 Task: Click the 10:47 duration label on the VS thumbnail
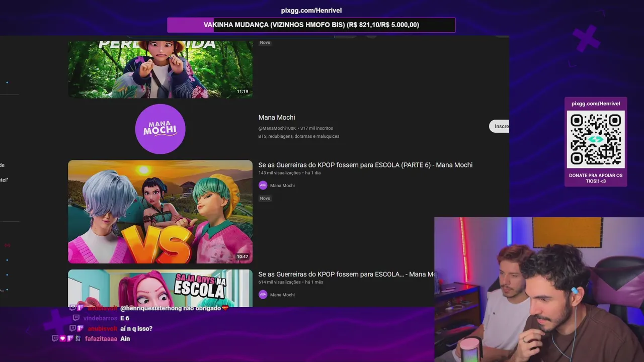243,256
